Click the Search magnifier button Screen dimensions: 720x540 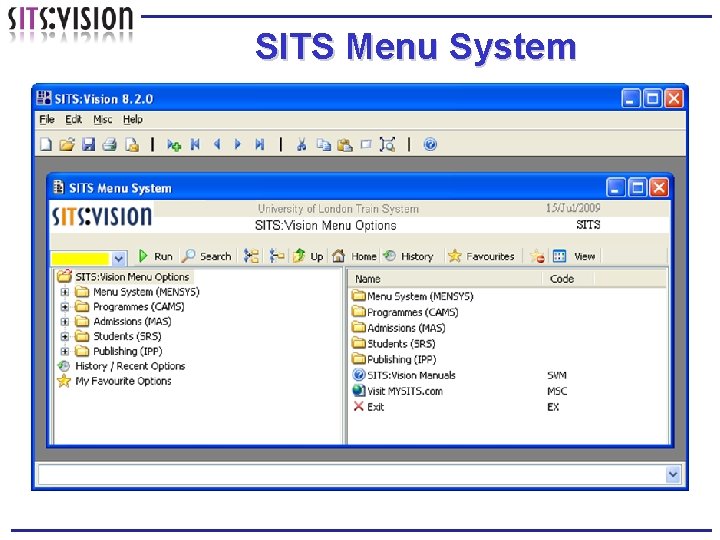(x=206, y=256)
